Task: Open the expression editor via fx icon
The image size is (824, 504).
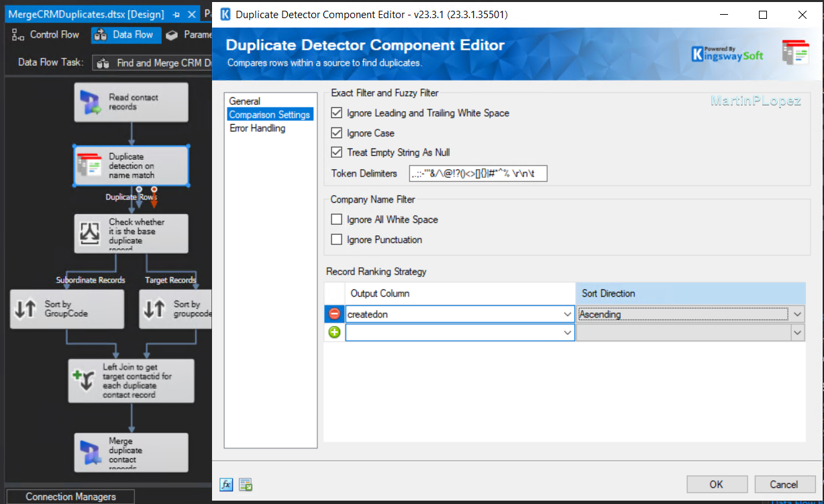Action: pos(226,484)
